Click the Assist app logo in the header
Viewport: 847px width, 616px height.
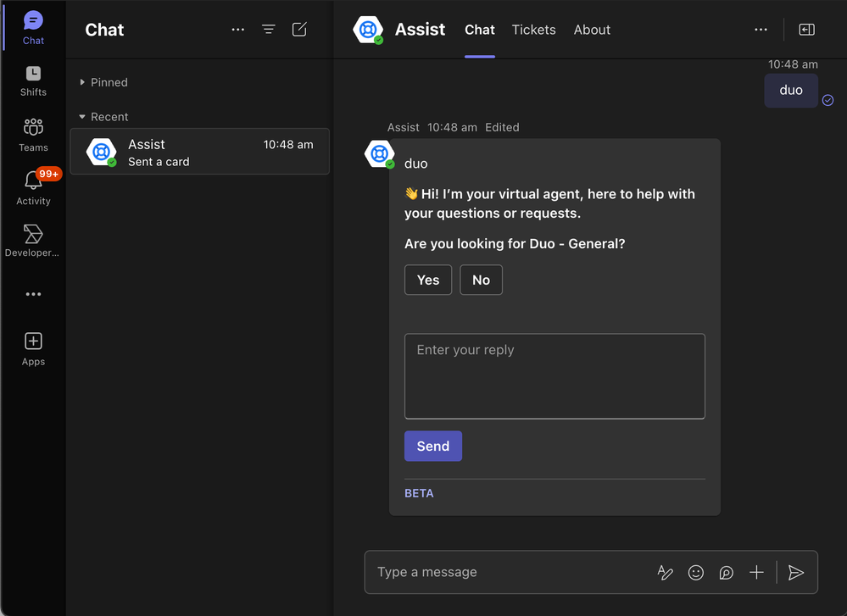369,30
